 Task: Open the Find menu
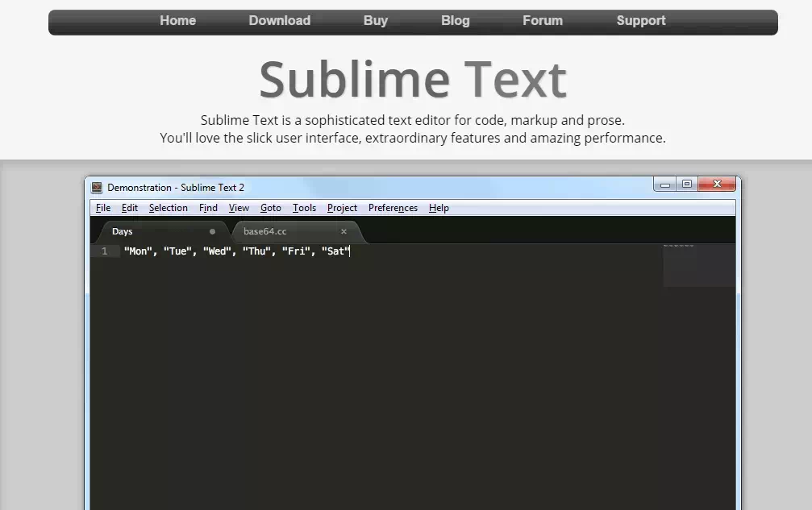point(208,208)
